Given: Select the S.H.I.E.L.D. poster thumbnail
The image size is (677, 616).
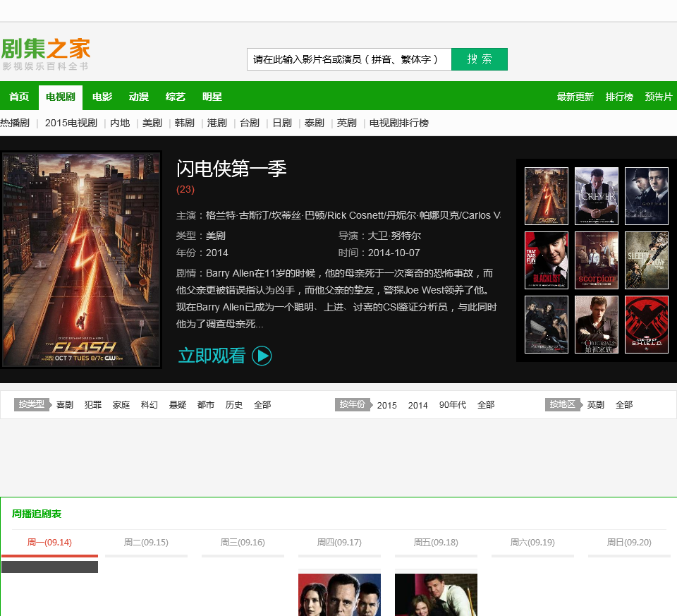Looking at the screenshot, I should [647, 325].
